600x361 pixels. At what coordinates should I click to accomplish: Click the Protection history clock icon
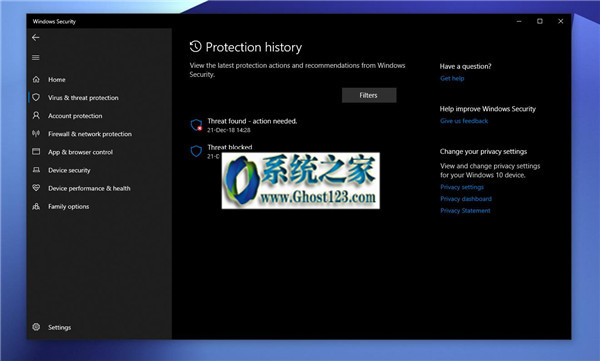coord(196,47)
